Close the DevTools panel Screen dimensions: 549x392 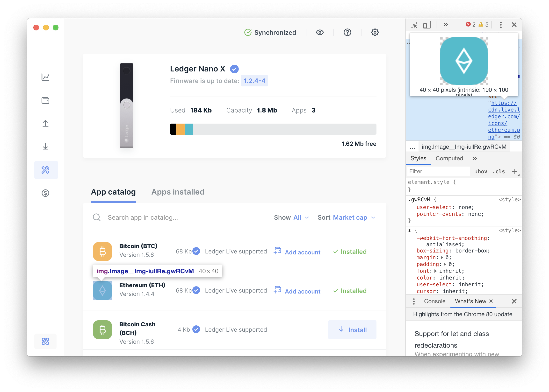coord(514,25)
